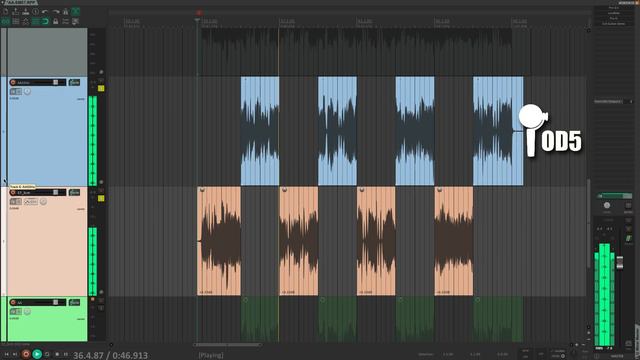This screenshot has width=640, height=360.
Task: Click the envelope button on the orange track
Action: pyautogui.click(x=31, y=202)
